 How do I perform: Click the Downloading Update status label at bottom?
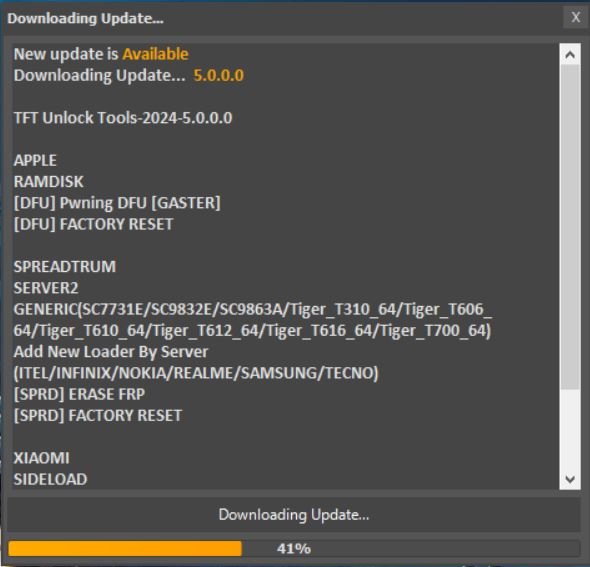tap(294, 515)
